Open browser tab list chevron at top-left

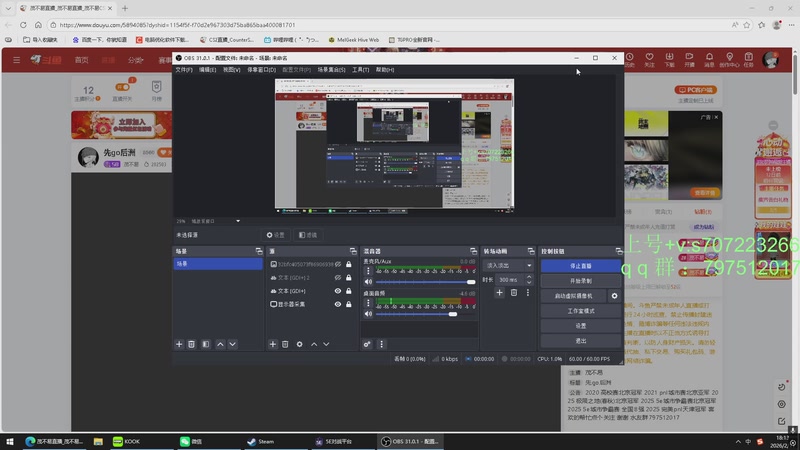click(x=8, y=8)
